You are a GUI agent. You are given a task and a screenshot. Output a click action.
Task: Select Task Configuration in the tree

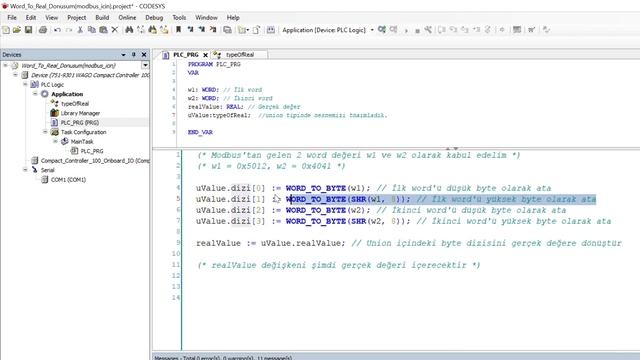[x=83, y=132]
